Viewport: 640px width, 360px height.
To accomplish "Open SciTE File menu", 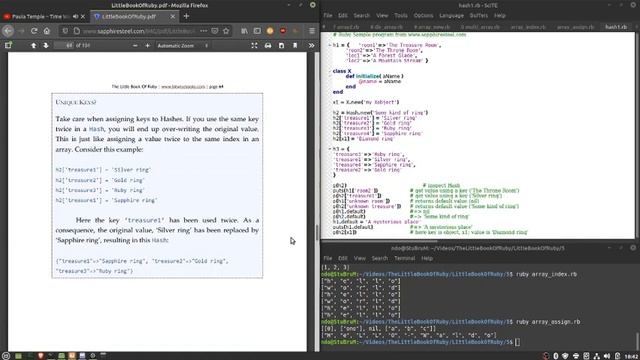I will coord(328,16).
